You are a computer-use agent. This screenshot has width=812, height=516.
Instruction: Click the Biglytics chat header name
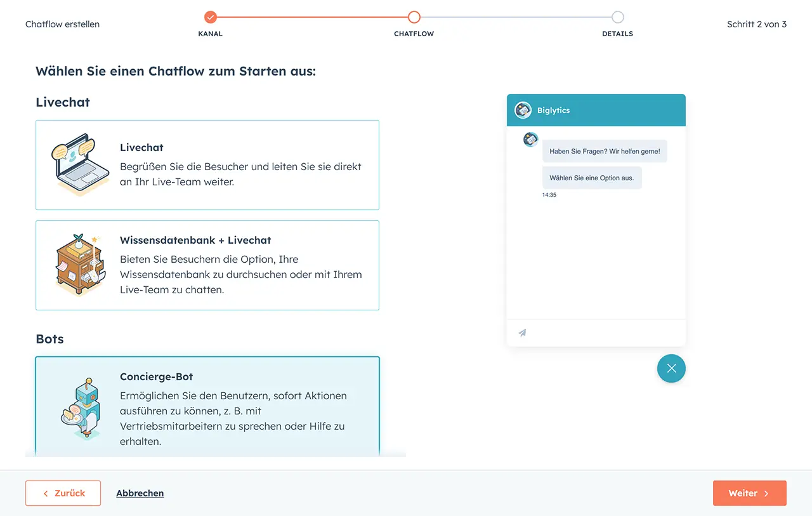coord(553,110)
